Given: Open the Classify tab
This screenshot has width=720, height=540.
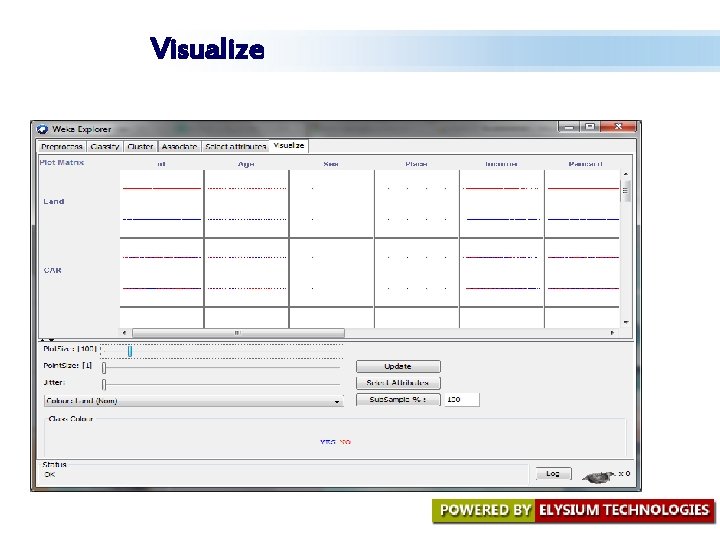Looking at the screenshot, I should pyautogui.click(x=105, y=146).
